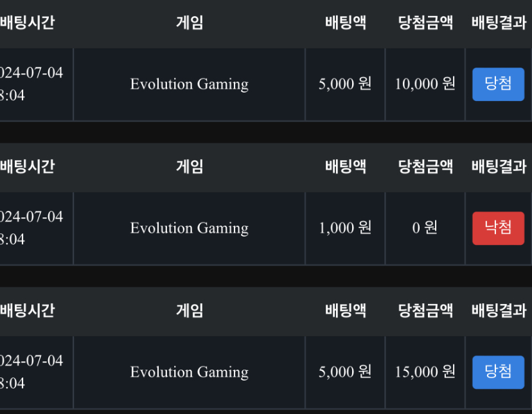
Task: Click the 게임 header of the top table
Action: click(189, 23)
